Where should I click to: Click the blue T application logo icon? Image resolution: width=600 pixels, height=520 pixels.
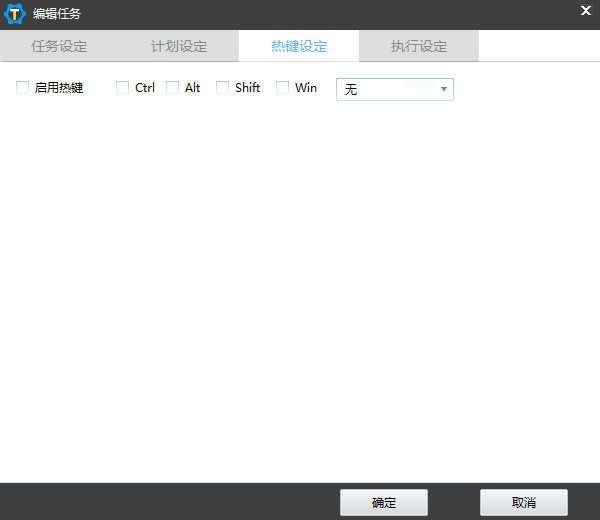coord(15,14)
